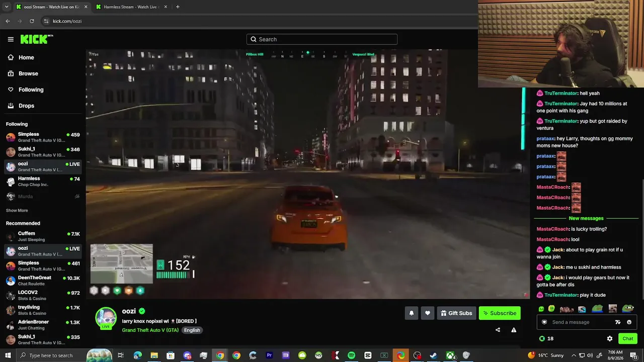The height and width of the screenshot is (362, 644).
Task: Reload the Kick page
Action: [32, 21]
